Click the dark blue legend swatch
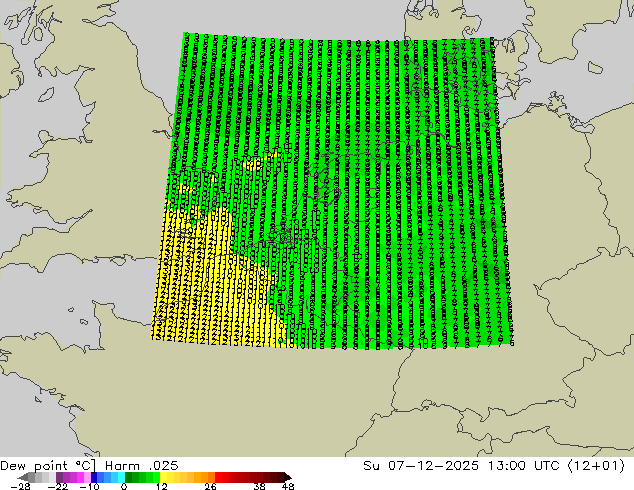Screen dimensions: 634x490 pyautogui.click(x=94, y=477)
